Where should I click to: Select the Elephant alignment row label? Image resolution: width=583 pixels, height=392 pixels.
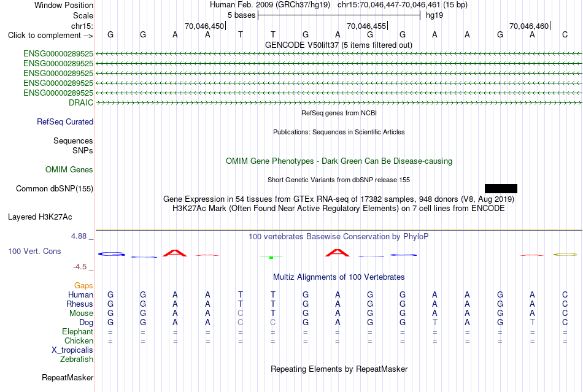pos(78,331)
